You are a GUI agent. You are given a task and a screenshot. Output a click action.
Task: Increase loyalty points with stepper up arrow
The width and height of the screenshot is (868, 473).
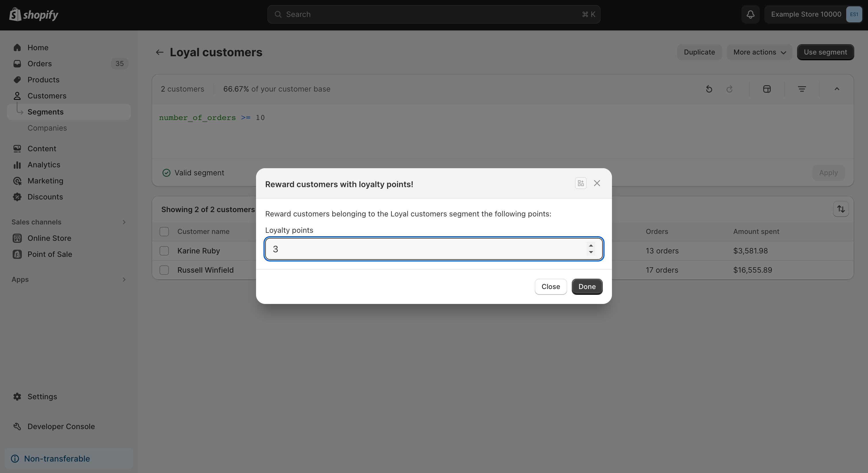point(591,246)
